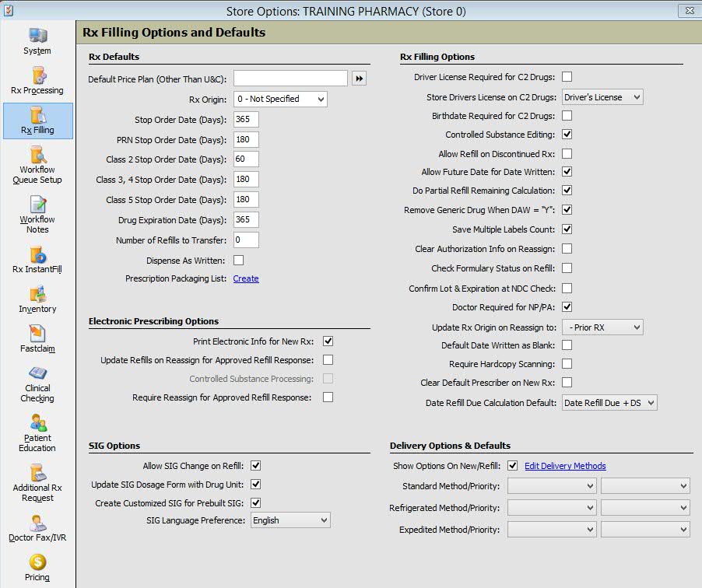Image resolution: width=702 pixels, height=588 pixels.
Task: Click the Default Price Plan text field
Action: [x=290, y=79]
